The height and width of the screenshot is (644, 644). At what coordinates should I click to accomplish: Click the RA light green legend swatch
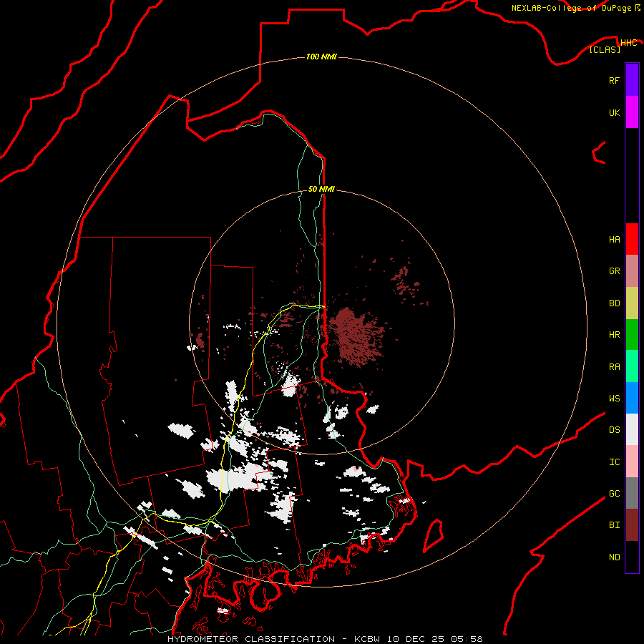tap(632, 366)
